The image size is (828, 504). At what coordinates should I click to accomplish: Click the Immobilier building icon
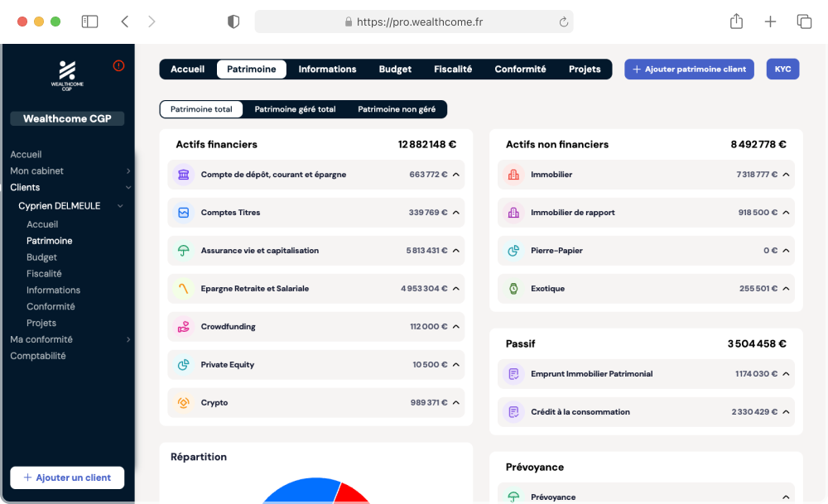(x=513, y=175)
